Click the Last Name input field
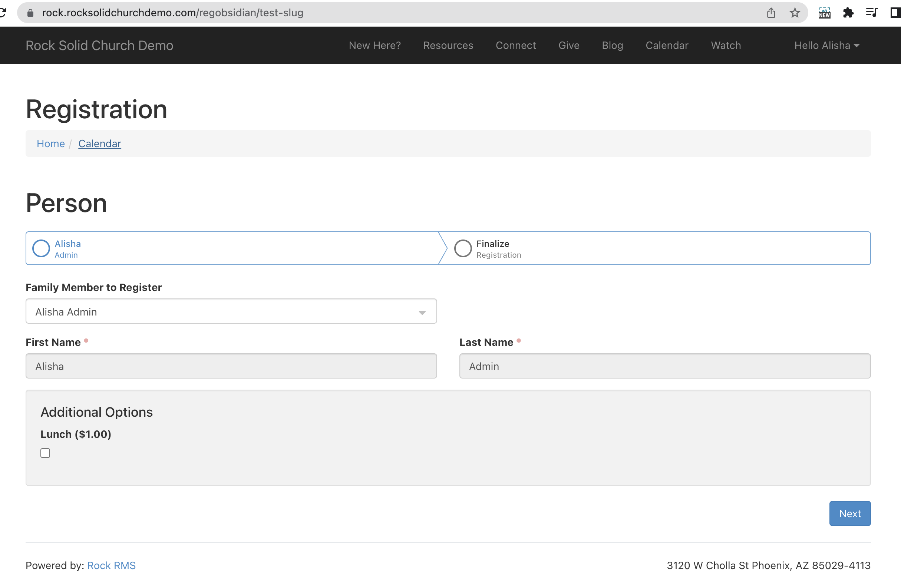The image size is (901, 588). [664, 366]
